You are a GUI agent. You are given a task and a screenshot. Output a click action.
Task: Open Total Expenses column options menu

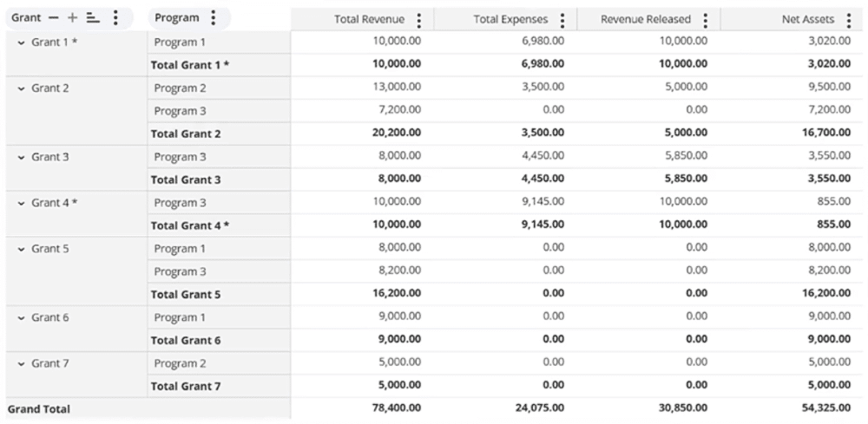(562, 21)
